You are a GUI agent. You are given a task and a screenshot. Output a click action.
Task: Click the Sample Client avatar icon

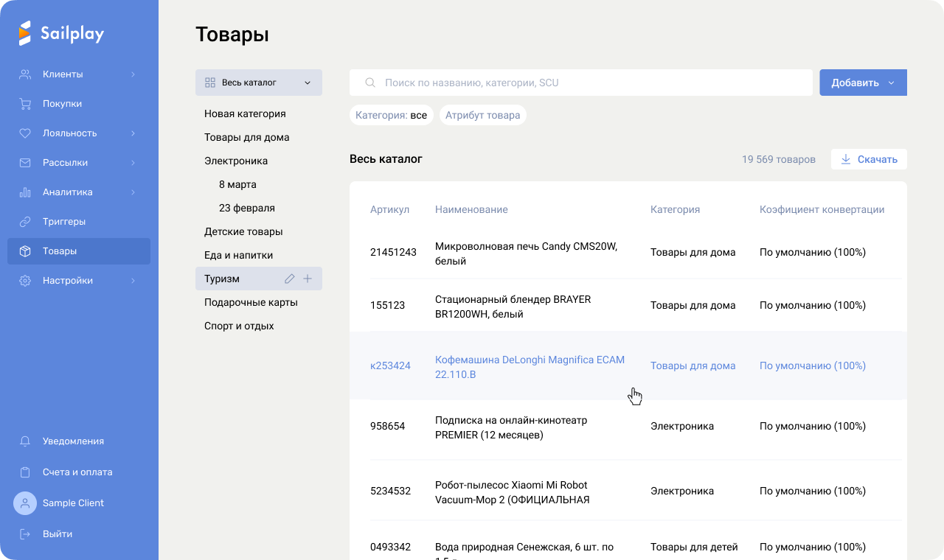click(x=25, y=503)
